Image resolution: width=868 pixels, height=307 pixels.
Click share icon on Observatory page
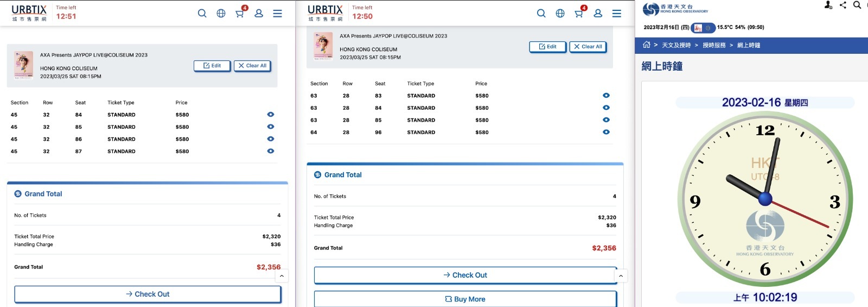pos(843,5)
